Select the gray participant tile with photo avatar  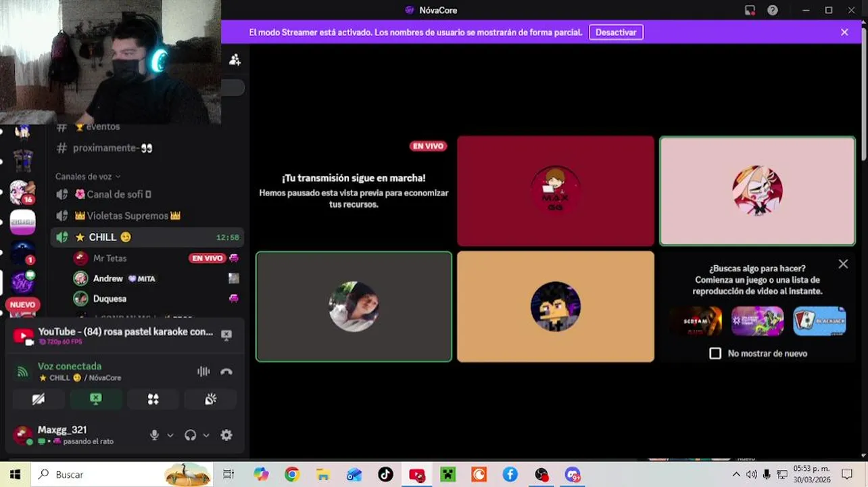tap(354, 306)
